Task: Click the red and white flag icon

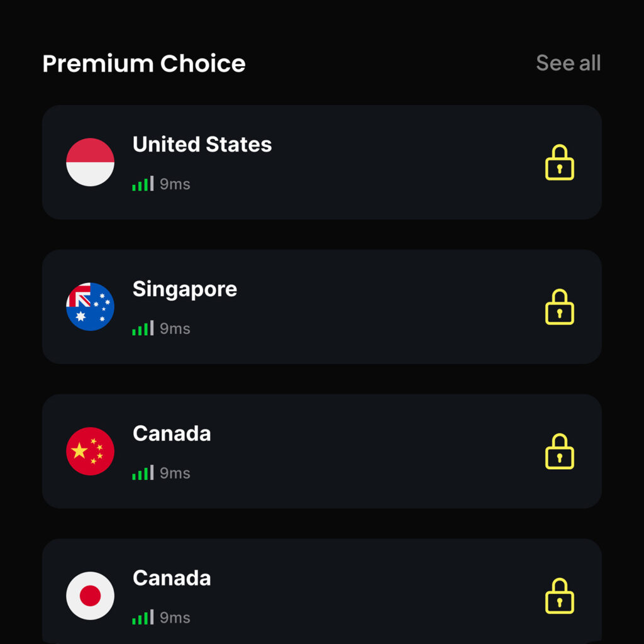Action: click(x=91, y=162)
